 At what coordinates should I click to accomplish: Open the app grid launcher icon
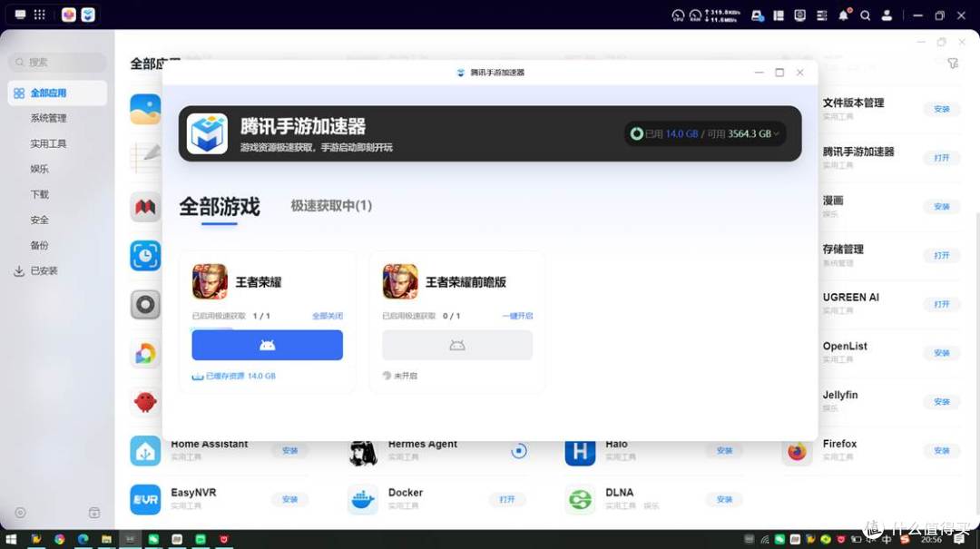[x=39, y=15]
